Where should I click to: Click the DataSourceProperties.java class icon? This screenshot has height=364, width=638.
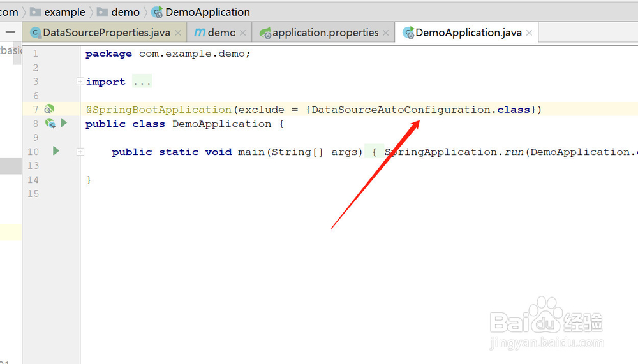(x=35, y=33)
